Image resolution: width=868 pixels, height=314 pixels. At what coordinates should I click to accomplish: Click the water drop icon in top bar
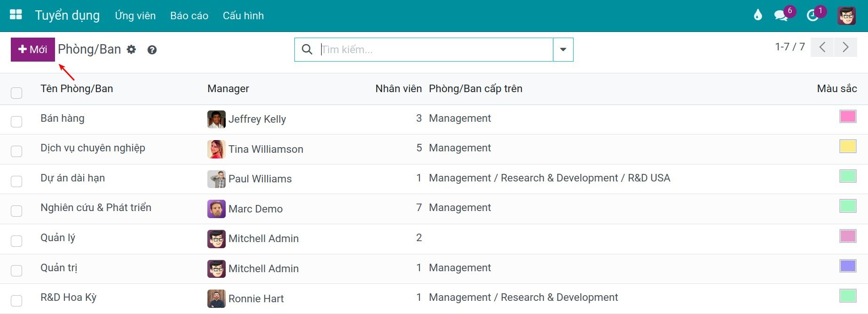[758, 15]
